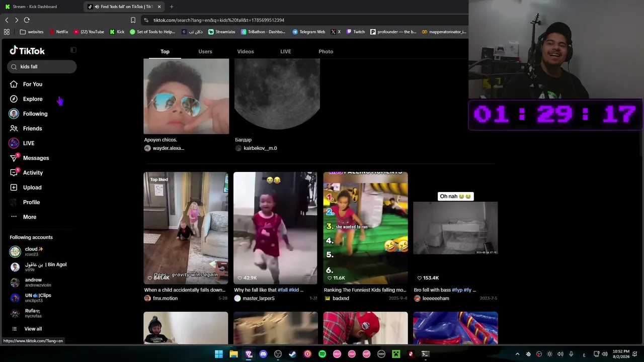Reload the page with the refresh icon
This screenshot has width=644, height=362.
27,20
